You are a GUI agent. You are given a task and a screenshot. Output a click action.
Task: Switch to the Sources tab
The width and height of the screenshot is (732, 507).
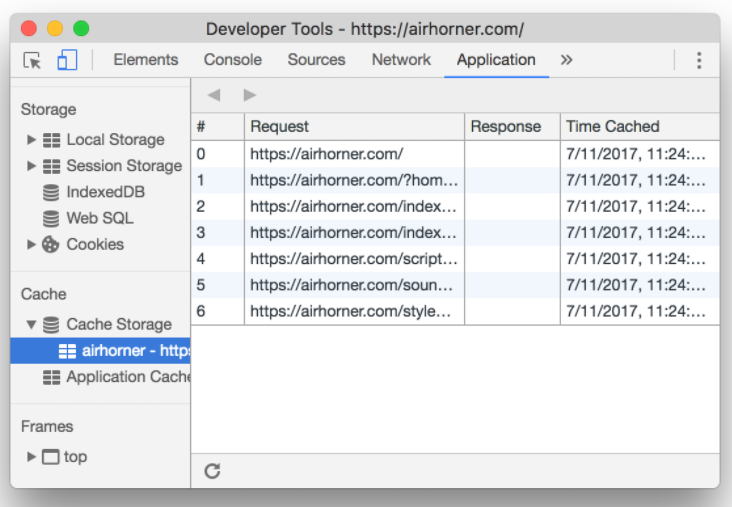[316, 60]
